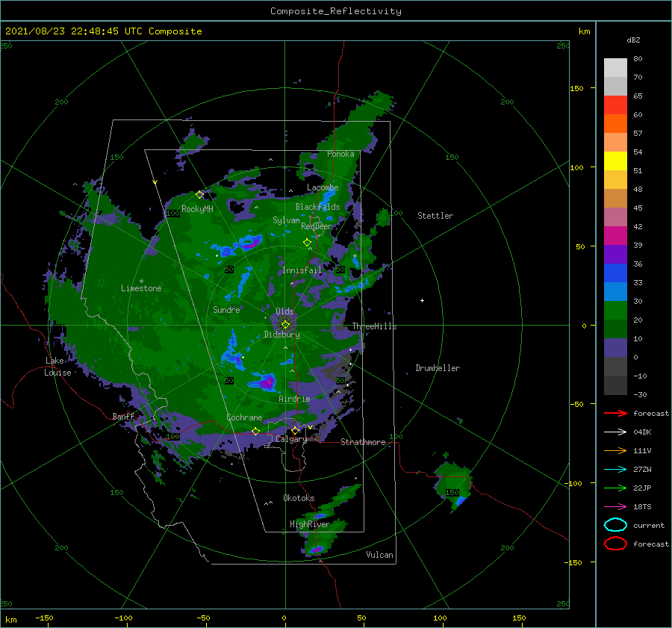This screenshot has height=628, width=672.
Task: Select the Blackfalds label
Action: 317,207
